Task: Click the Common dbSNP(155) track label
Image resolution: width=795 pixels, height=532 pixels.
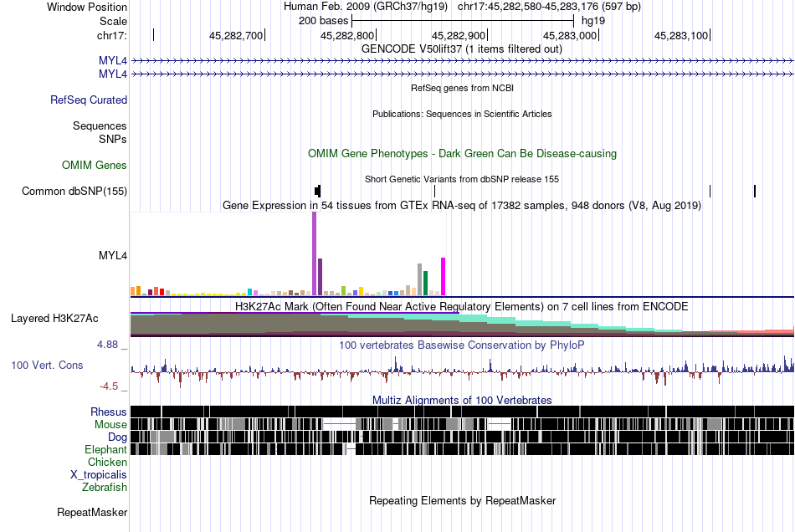Action: tap(74, 191)
